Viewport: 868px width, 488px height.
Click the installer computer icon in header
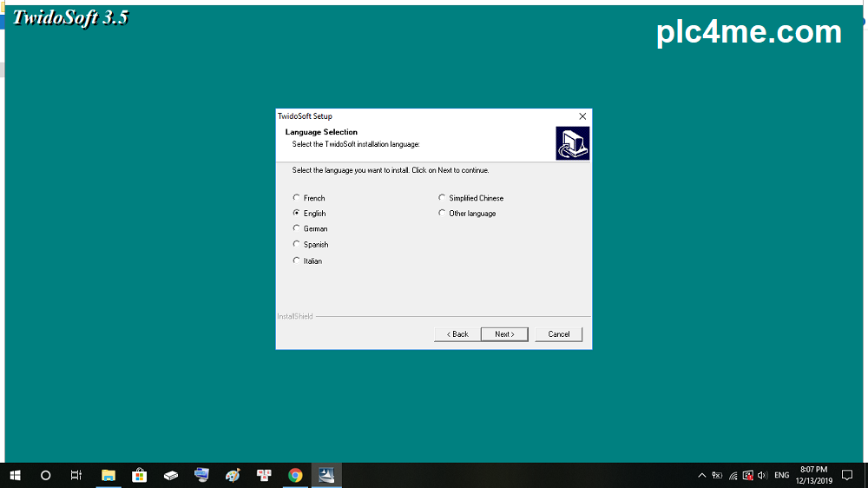click(x=572, y=143)
